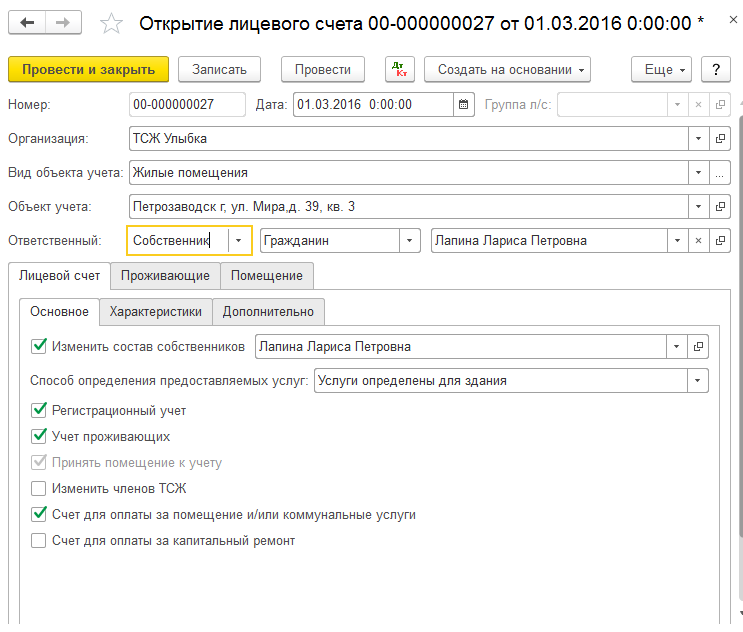This screenshot has width=743, height=632.
Task: Open Способ определения предоставляемых услуг dropdown
Action: pyautogui.click(x=698, y=381)
